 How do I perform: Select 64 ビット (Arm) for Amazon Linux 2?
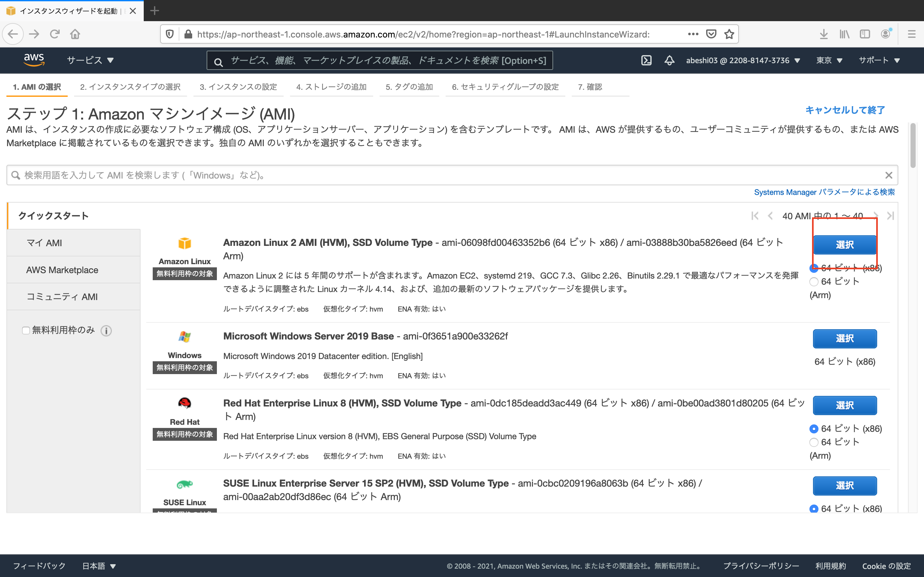[x=814, y=282]
